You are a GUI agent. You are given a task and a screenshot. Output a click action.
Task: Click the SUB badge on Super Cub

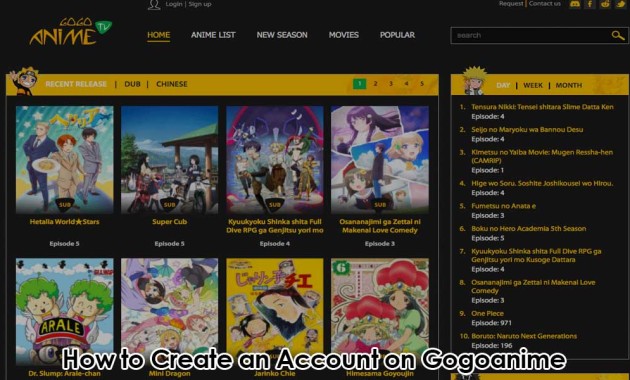(170, 204)
